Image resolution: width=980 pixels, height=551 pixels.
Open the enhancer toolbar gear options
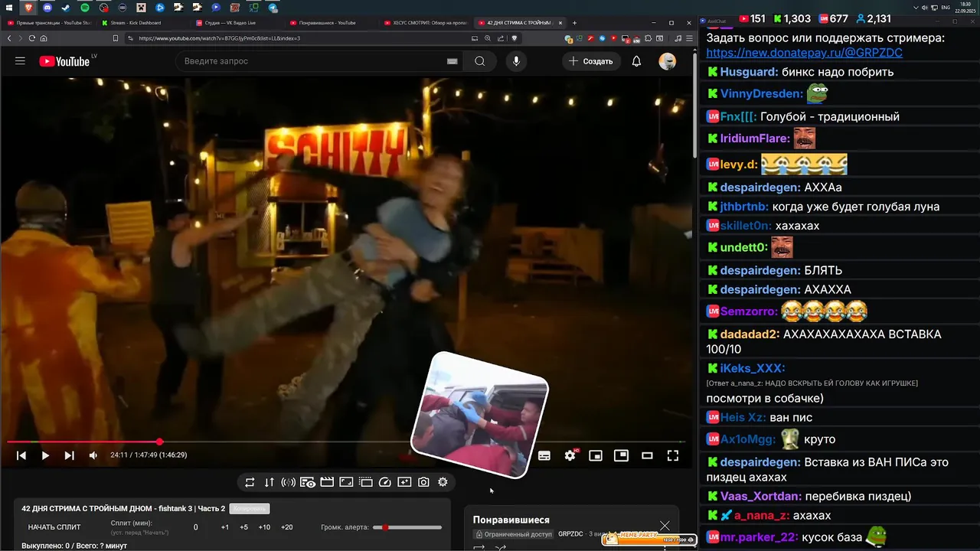[443, 482]
